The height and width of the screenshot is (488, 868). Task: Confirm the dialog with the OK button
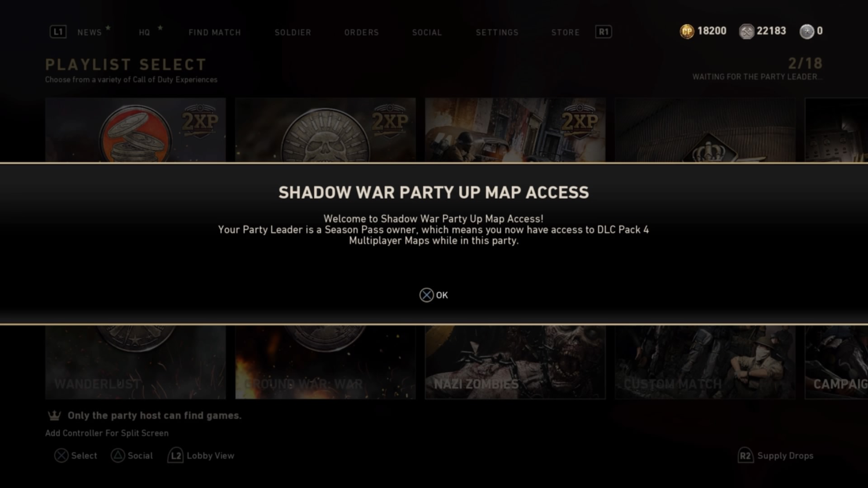pos(434,295)
